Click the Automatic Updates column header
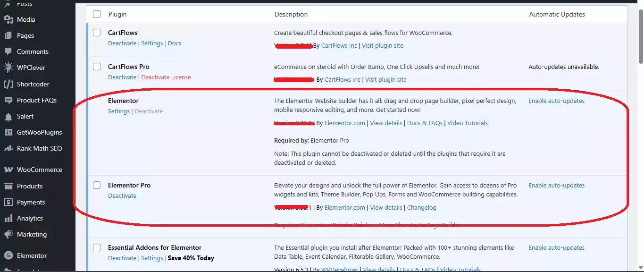Image resolution: width=644 pixels, height=272 pixels. pos(557,14)
